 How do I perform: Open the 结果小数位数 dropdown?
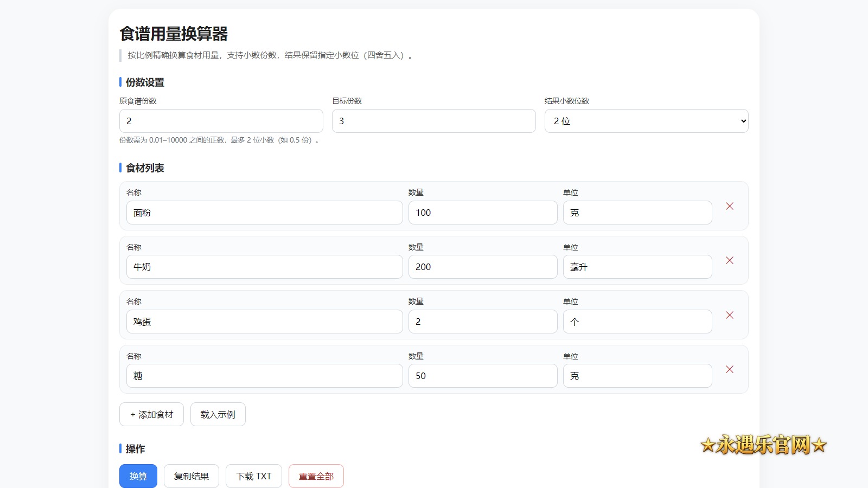coord(647,121)
